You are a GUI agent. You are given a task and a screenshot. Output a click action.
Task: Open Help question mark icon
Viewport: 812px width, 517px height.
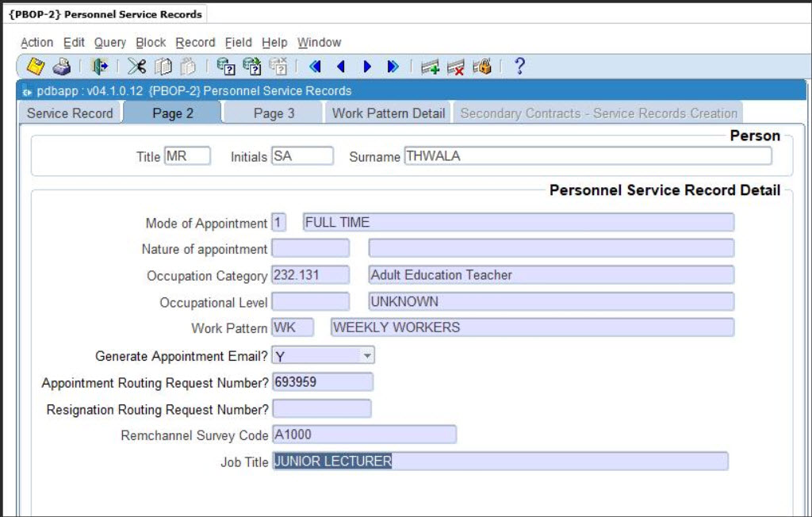click(519, 67)
